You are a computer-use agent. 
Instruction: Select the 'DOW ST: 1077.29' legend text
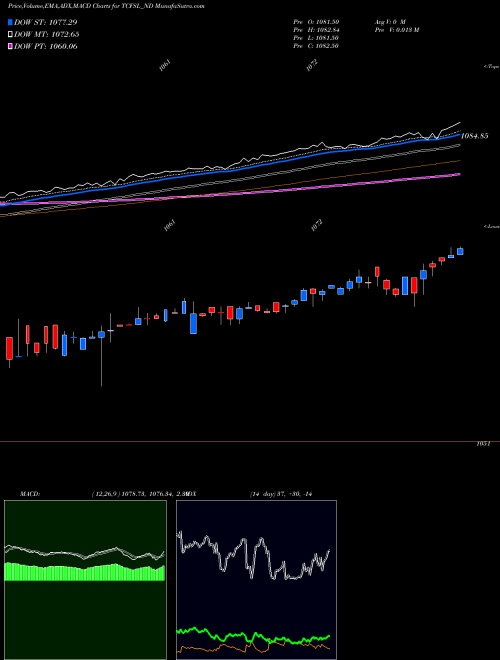click(x=45, y=22)
